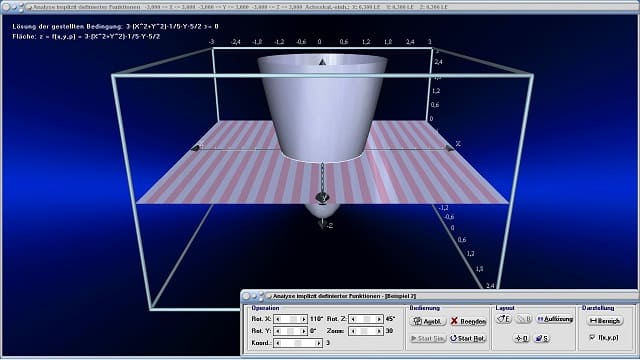The image size is (640, 360).
Task: Click the -2 label below the surface
Action: 329,225
